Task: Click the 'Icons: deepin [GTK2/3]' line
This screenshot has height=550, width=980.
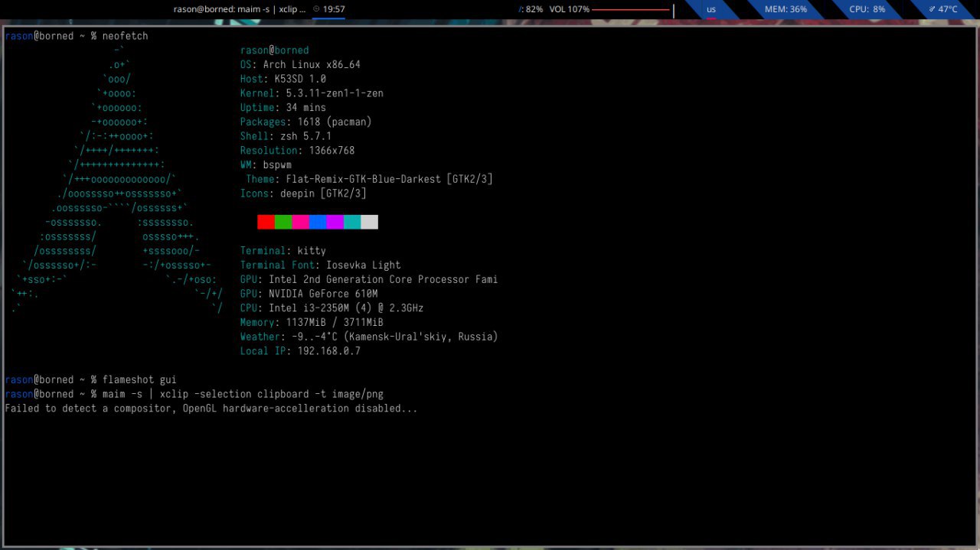Action: pos(303,194)
